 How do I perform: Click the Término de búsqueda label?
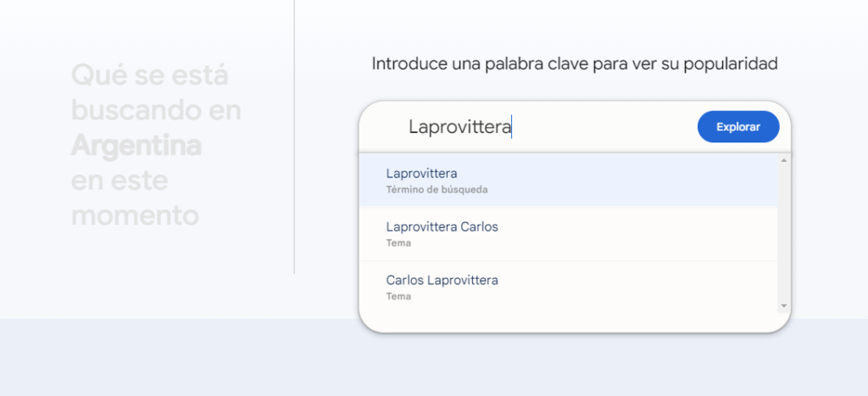[437, 190]
